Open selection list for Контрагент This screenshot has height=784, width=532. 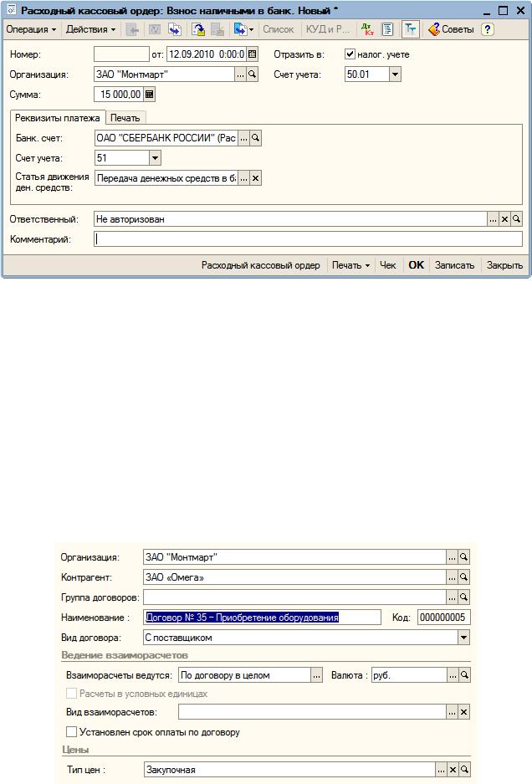coord(452,577)
